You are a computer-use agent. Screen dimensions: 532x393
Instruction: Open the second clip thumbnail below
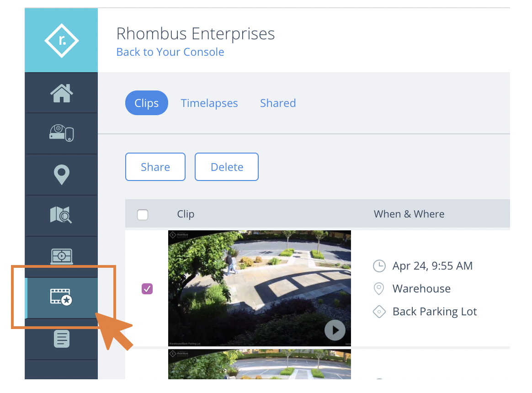tap(260, 364)
